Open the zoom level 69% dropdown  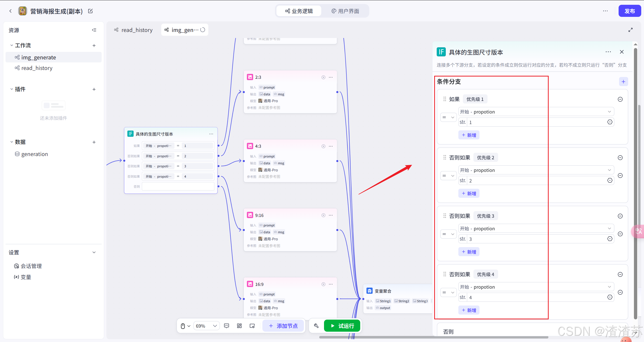(206, 326)
